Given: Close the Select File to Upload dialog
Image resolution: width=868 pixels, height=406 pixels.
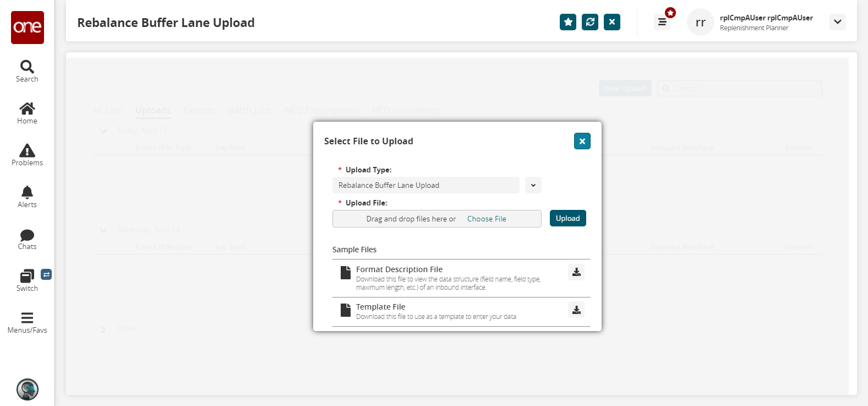Looking at the screenshot, I should 582,141.
